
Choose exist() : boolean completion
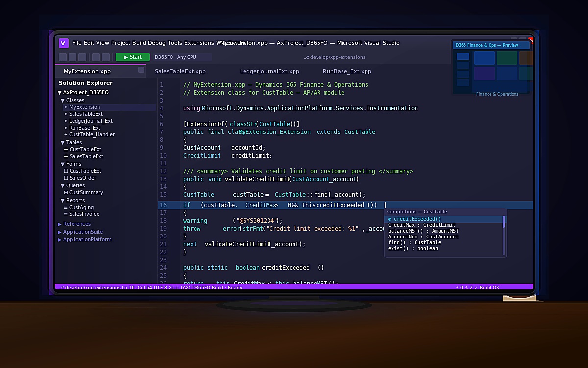[x=413, y=248]
